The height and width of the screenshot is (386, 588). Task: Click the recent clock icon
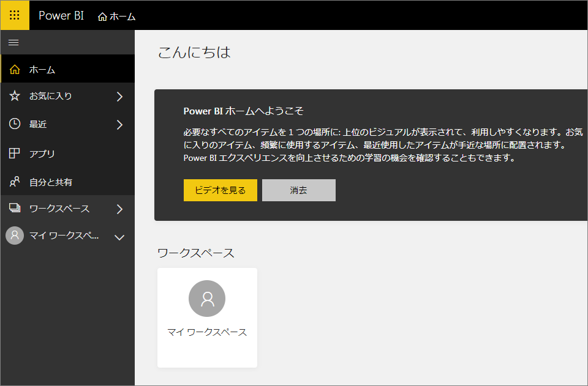pyautogui.click(x=15, y=124)
